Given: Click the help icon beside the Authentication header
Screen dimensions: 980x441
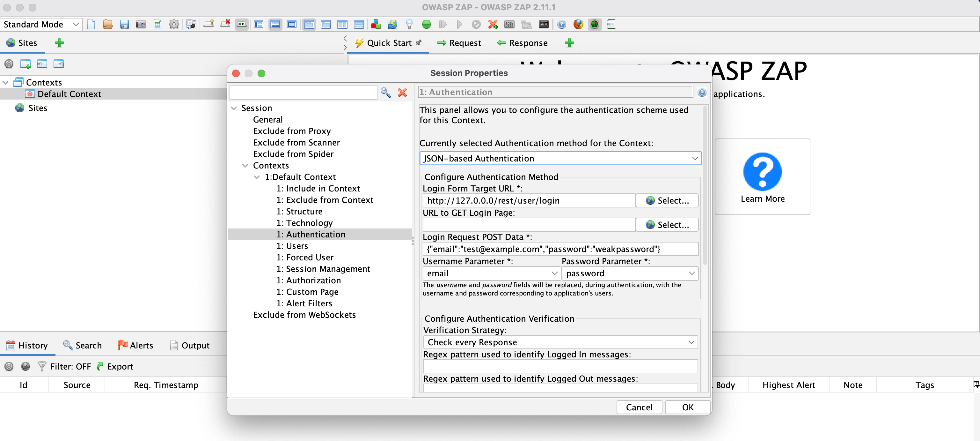Looking at the screenshot, I should pos(702,93).
